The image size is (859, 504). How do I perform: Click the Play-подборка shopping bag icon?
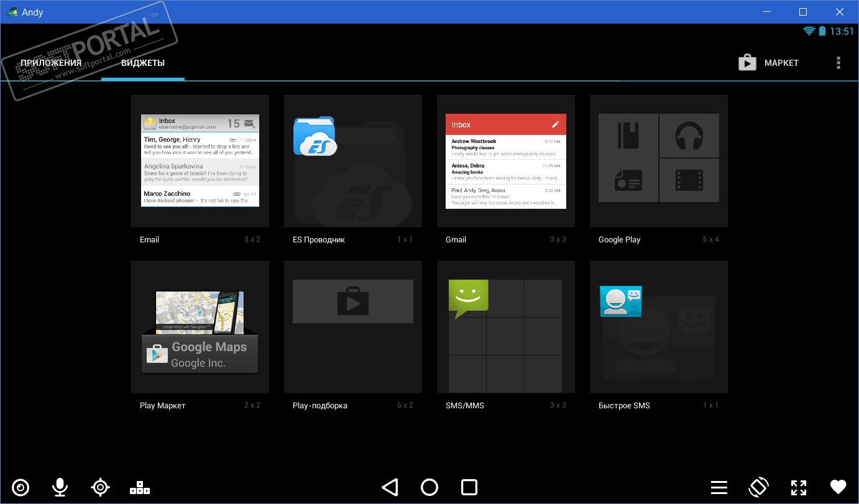point(353,301)
